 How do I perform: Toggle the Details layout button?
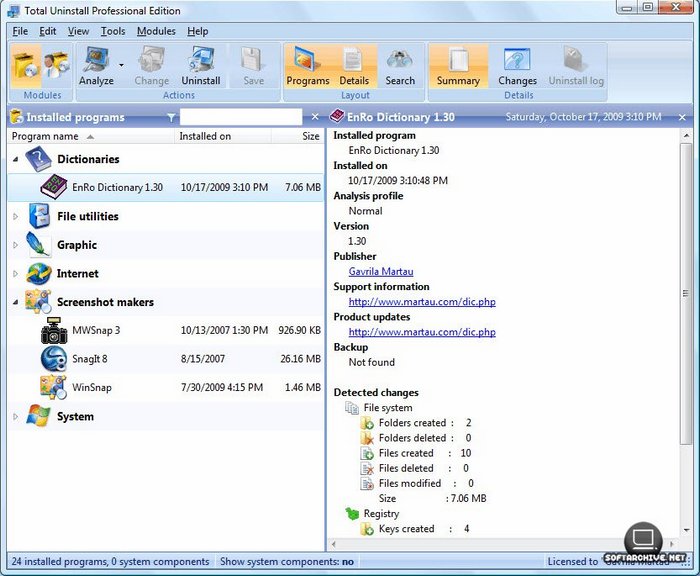tap(354, 66)
